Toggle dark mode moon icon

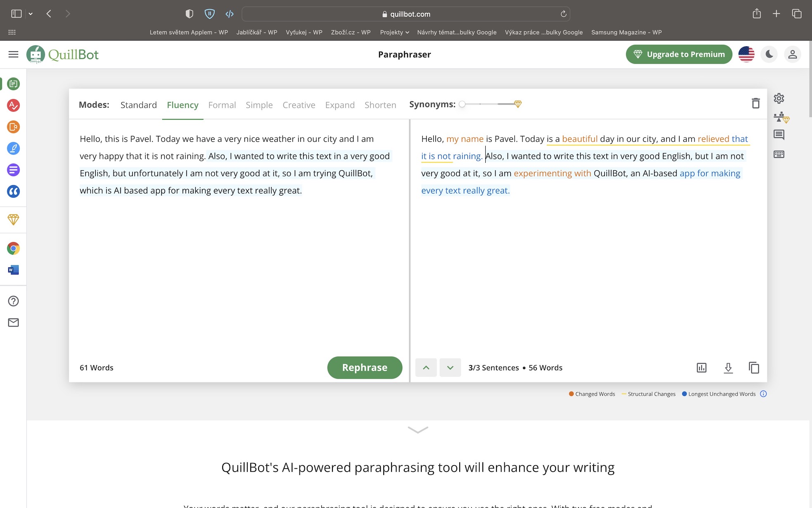pos(769,54)
